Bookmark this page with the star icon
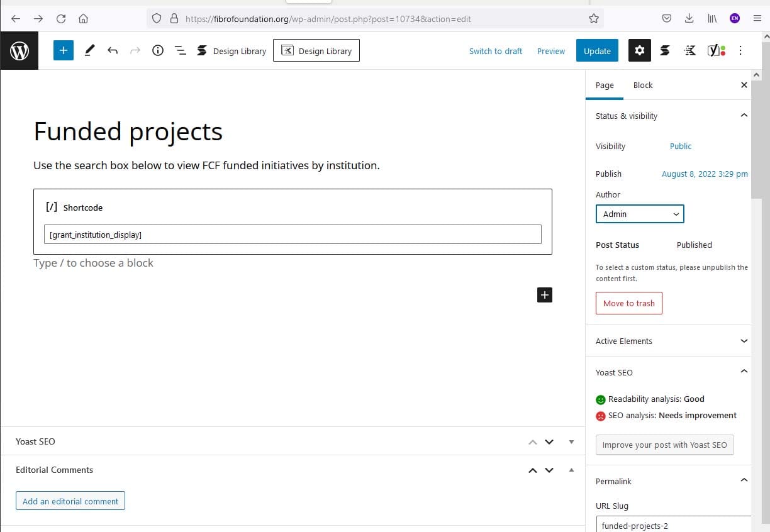Screen dimensions: 770x532 click(x=593, y=18)
